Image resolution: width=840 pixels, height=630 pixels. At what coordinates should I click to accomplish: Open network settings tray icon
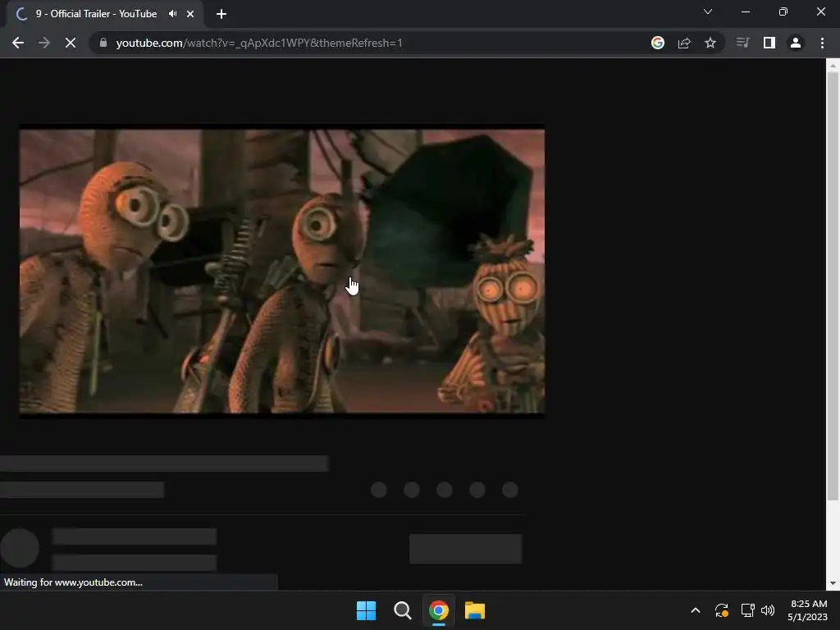[x=748, y=610]
